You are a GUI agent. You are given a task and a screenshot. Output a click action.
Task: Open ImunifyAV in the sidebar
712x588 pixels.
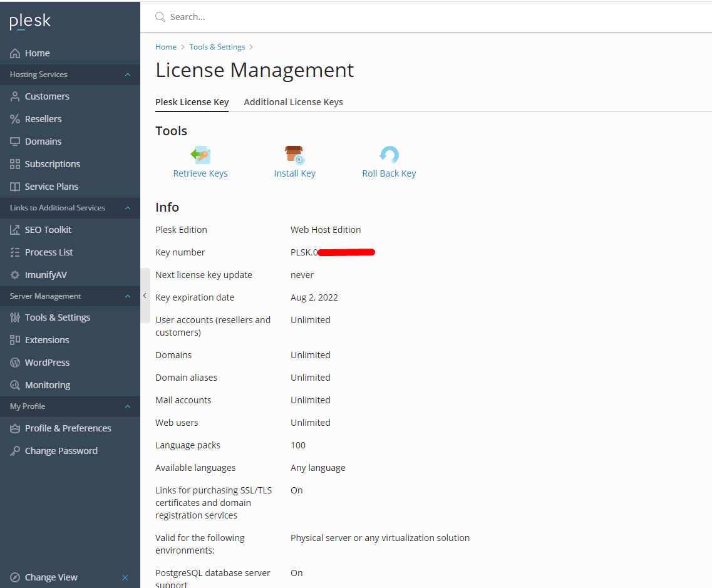46,275
